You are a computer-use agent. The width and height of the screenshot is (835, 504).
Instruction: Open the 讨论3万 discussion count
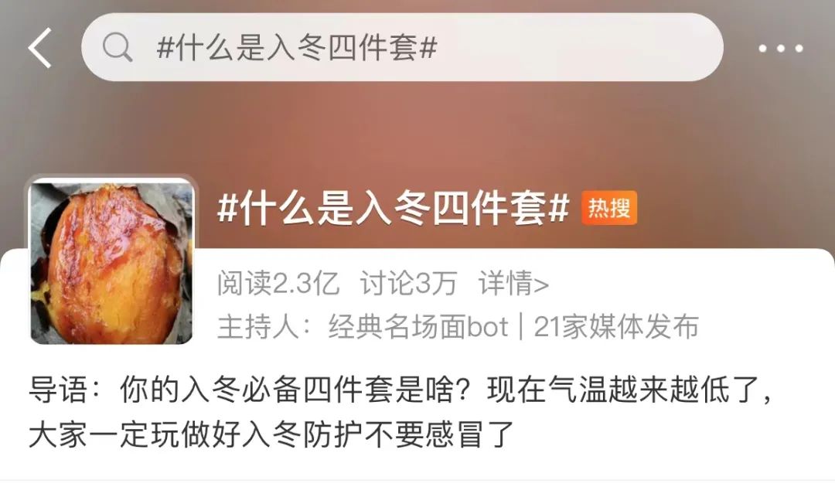click(x=408, y=283)
